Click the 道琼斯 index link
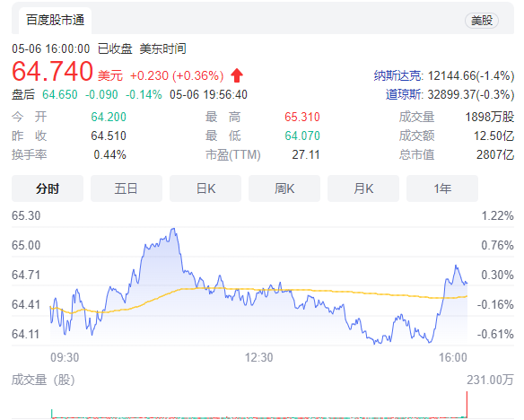524x420 pixels. (404, 94)
